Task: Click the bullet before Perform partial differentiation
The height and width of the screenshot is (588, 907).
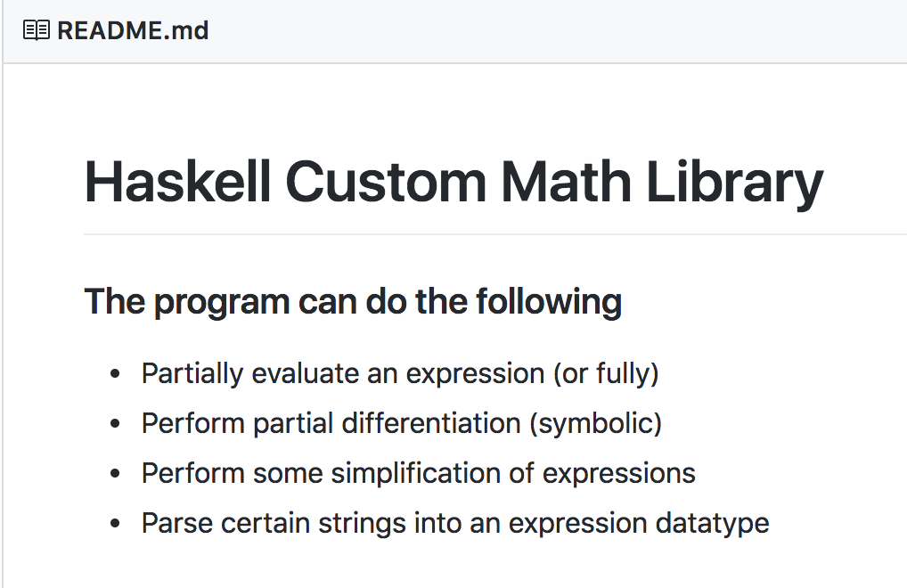Action: click(x=115, y=424)
